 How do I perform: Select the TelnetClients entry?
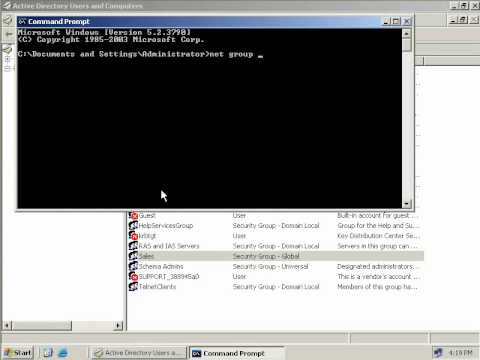point(157,287)
